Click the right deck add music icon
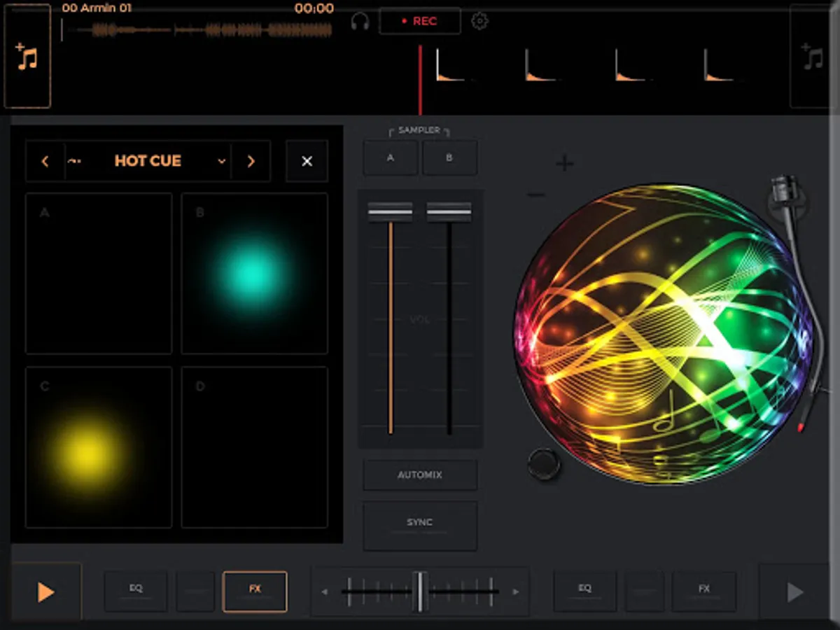This screenshot has width=840, height=630. coord(813,57)
